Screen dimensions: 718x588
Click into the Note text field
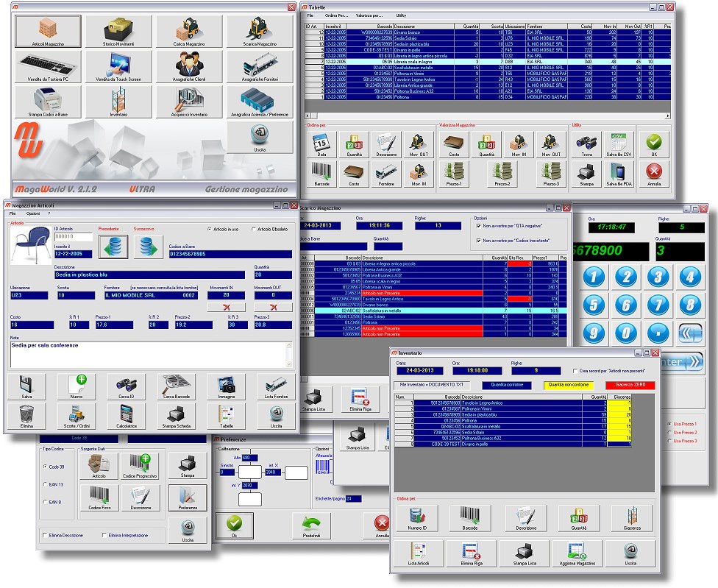tap(147, 353)
